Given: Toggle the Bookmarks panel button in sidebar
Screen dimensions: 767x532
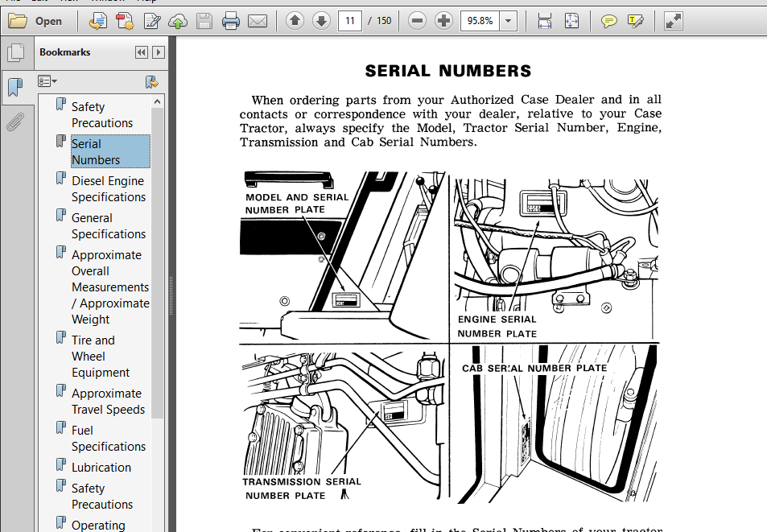Looking at the screenshot, I should (15, 87).
